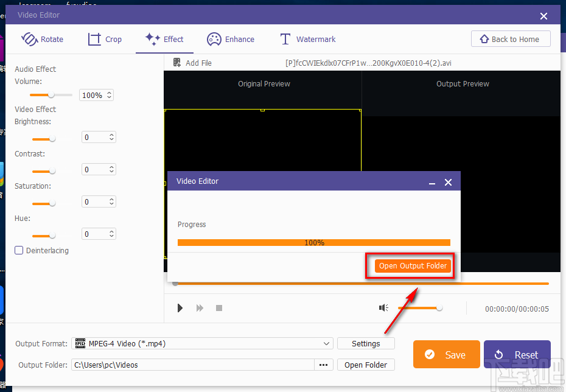Click the Contrast slider handle

52,170
